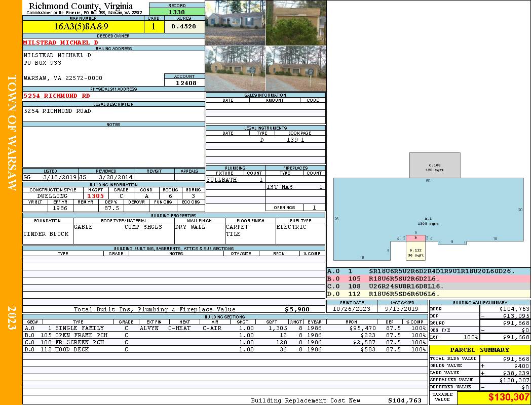Viewport: 532px width, 405px height.
Task: Click the account number 12408
Action: coord(185,83)
